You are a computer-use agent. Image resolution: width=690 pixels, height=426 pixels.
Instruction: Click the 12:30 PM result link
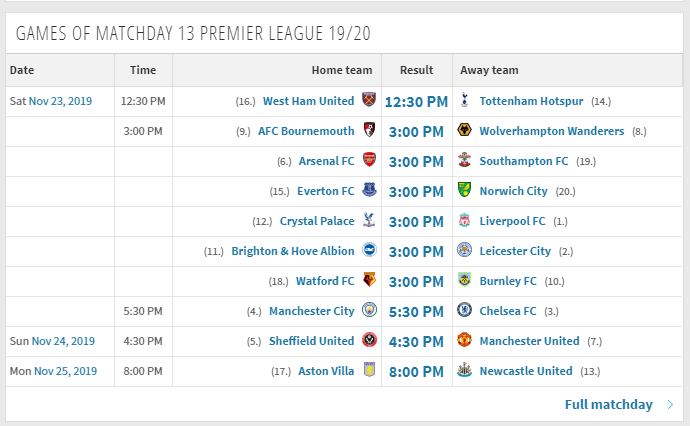pyautogui.click(x=416, y=102)
